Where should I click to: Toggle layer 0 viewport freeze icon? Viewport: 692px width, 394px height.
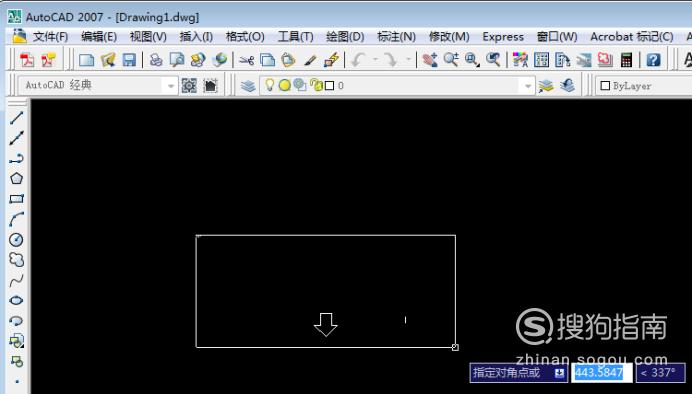pyautogui.click(x=300, y=85)
